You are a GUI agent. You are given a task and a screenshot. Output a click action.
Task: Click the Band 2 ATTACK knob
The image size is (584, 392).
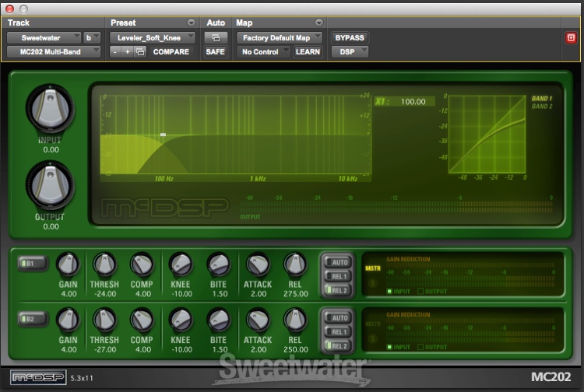coord(258,320)
